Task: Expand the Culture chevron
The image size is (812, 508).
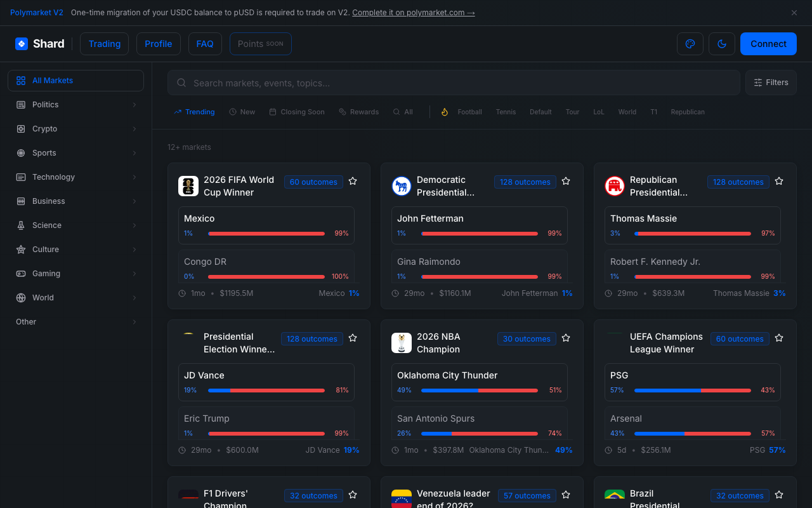Action: coord(134,250)
